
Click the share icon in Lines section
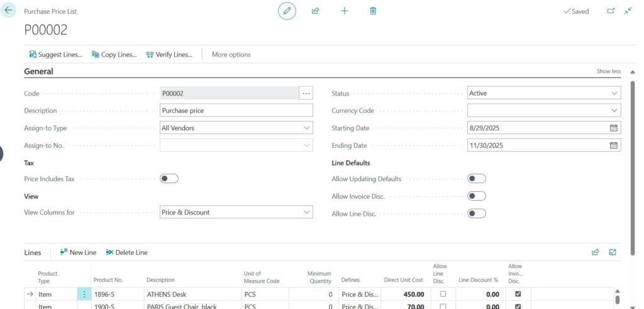click(595, 252)
